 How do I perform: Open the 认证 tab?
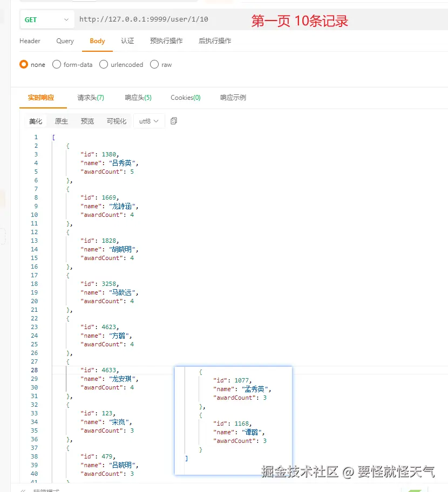point(127,41)
